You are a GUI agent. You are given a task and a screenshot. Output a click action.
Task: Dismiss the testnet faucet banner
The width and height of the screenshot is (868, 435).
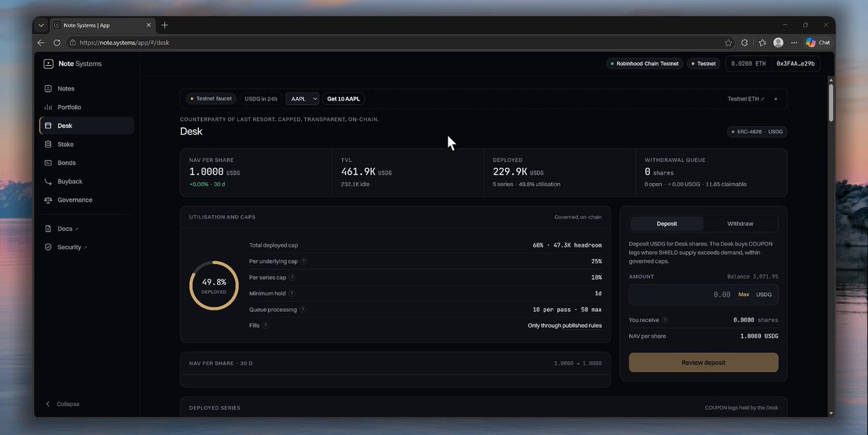775,98
